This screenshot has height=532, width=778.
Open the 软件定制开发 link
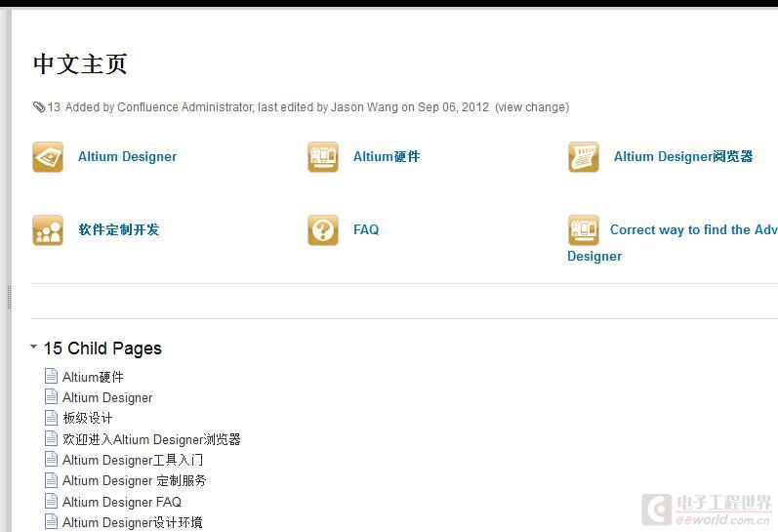[119, 229]
